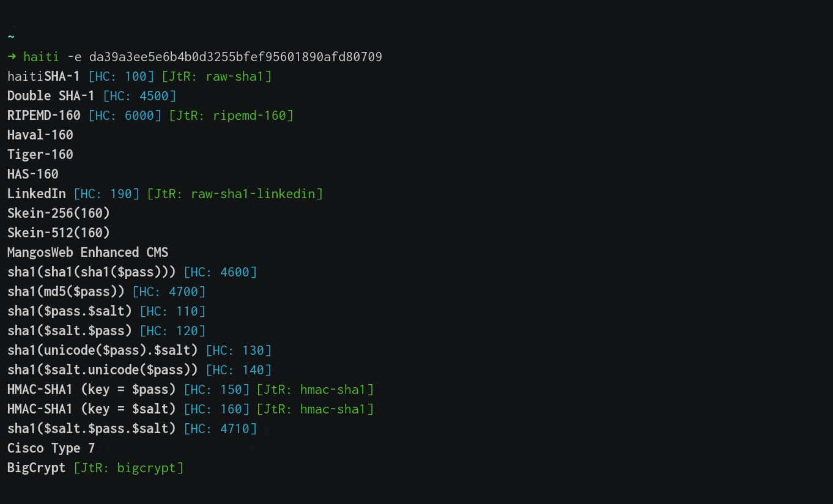833x504 pixels.
Task: Click the sha1(md5($pass)) entry
Action: click(x=65, y=292)
